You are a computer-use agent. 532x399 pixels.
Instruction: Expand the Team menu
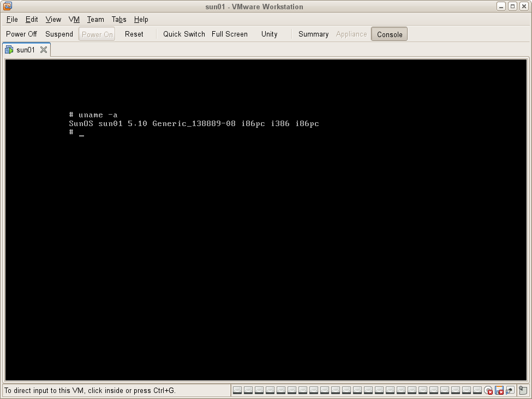pos(95,19)
